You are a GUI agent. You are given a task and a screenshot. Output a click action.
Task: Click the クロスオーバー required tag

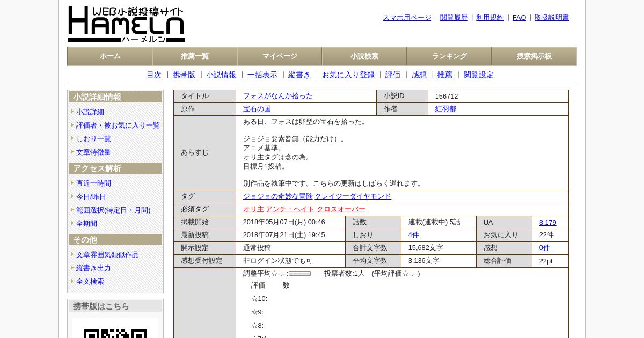click(x=341, y=209)
